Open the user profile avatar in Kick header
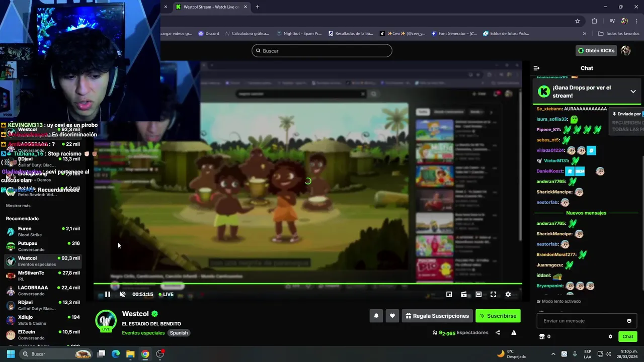Screen dimensions: 644x362 click(626, 50)
